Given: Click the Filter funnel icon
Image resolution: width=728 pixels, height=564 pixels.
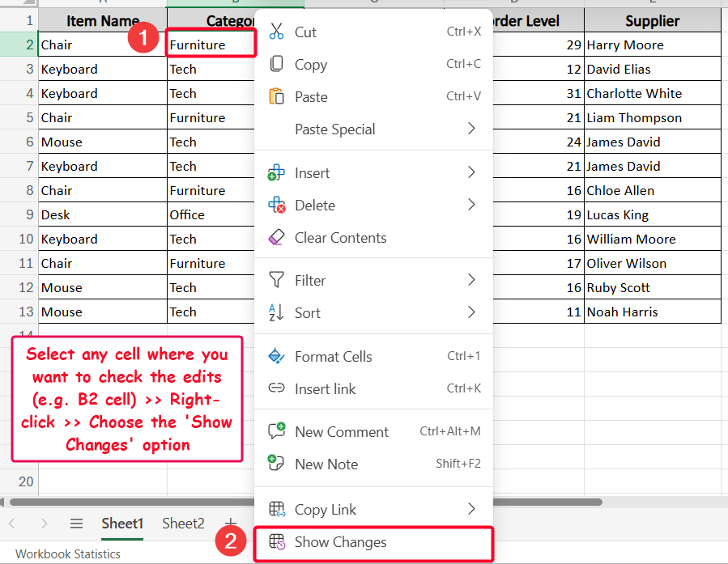Looking at the screenshot, I should point(275,280).
